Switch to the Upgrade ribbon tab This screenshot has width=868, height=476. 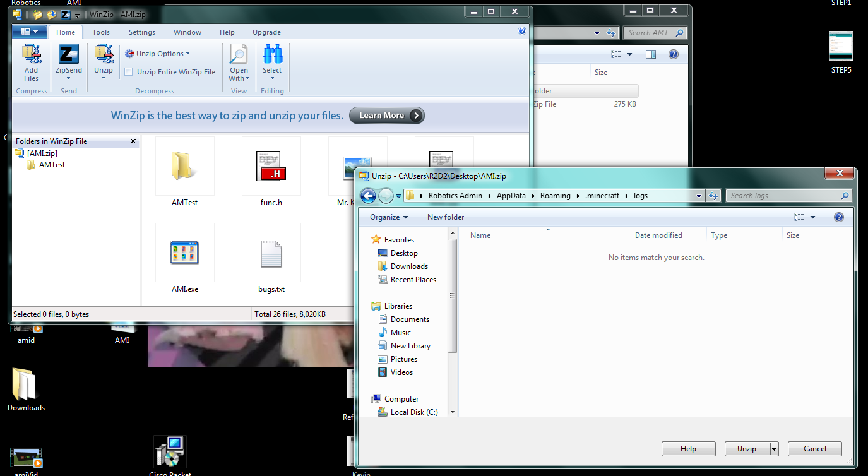tap(267, 32)
